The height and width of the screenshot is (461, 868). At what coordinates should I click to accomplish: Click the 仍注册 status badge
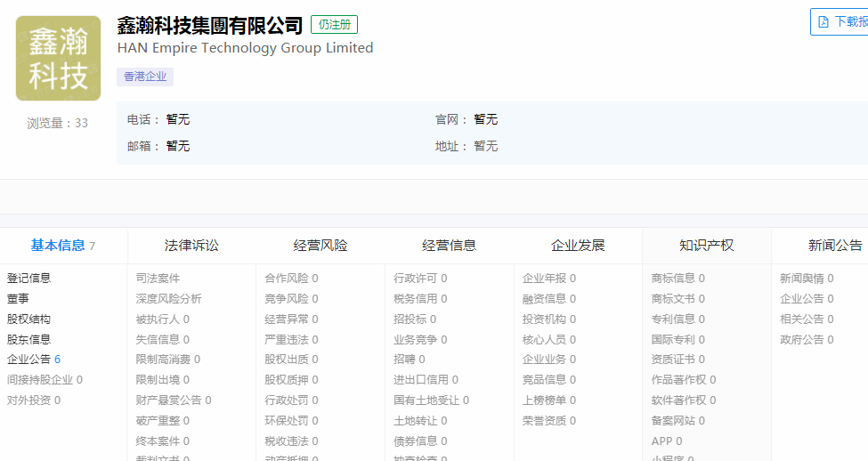(x=335, y=25)
